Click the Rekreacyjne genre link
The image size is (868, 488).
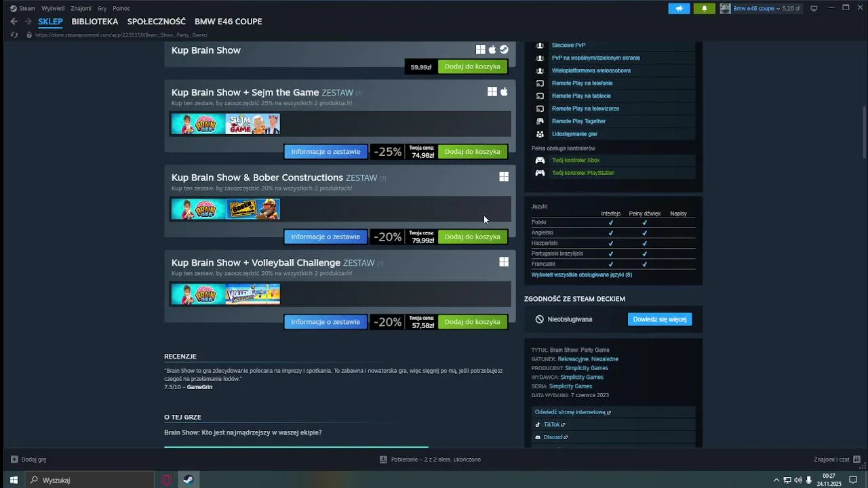573,359
